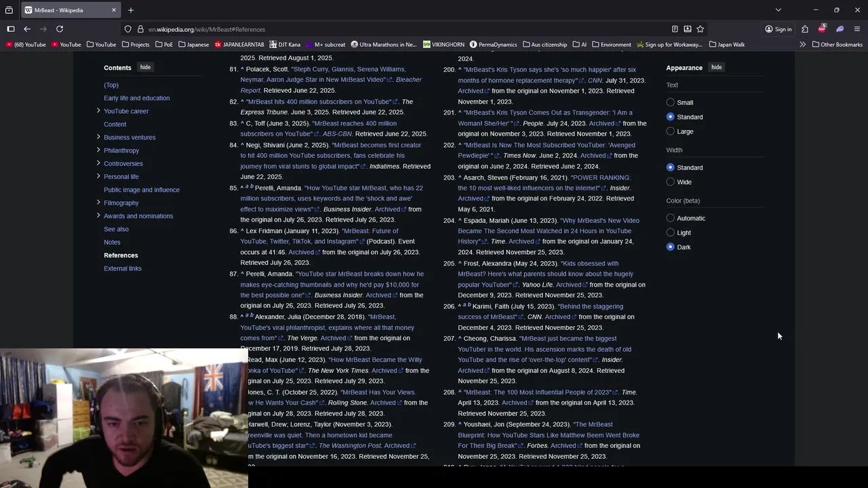This screenshot has width=868, height=488.
Task: Open the Japan Walk bookmark folder
Action: 726,45
